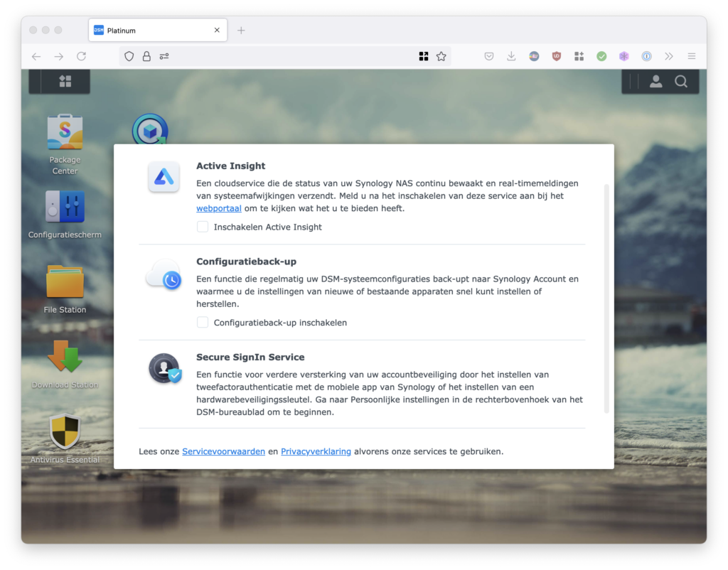Screen dimensions: 728x570
Task: Close the Platinum tab
Action: [x=217, y=30]
